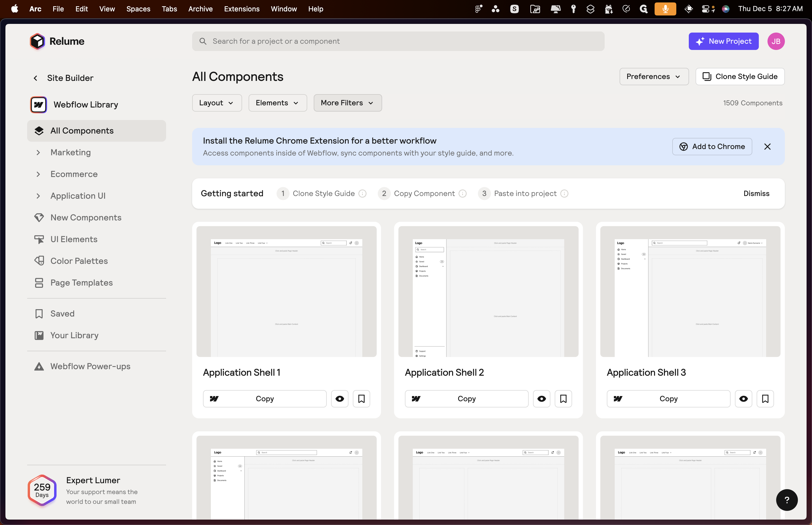Click the UI Elements icon
This screenshot has width=812, height=525.
point(39,239)
